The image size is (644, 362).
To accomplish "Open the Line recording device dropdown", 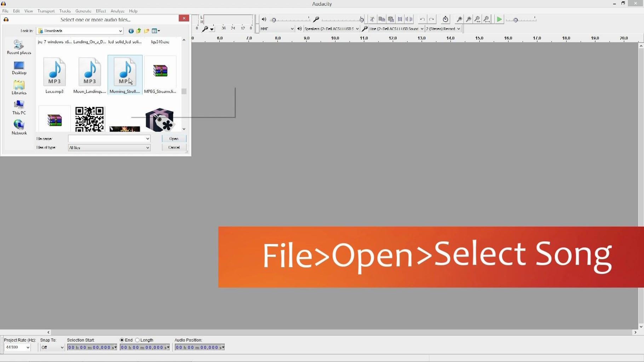I will [x=396, y=29].
